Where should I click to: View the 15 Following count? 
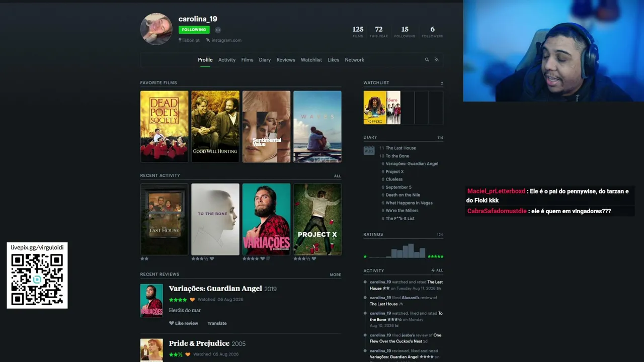click(405, 32)
